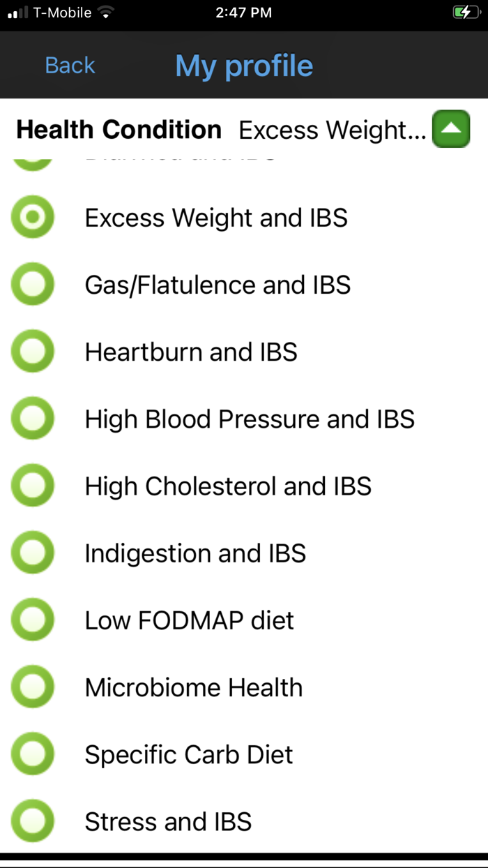This screenshot has height=868, width=488.
Task: Select High Cholesterol and IBS condition
Action: pyautogui.click(x=32, y=485)
